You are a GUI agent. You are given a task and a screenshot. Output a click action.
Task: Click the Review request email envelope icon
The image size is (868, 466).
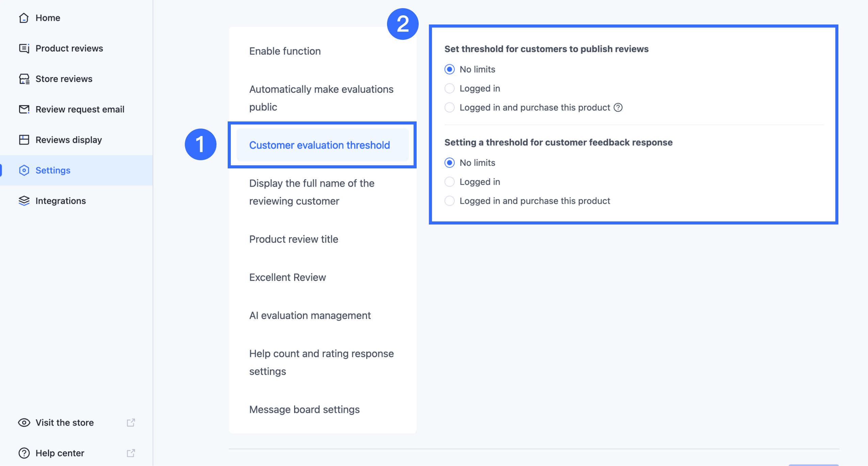(x=24, y=109)
